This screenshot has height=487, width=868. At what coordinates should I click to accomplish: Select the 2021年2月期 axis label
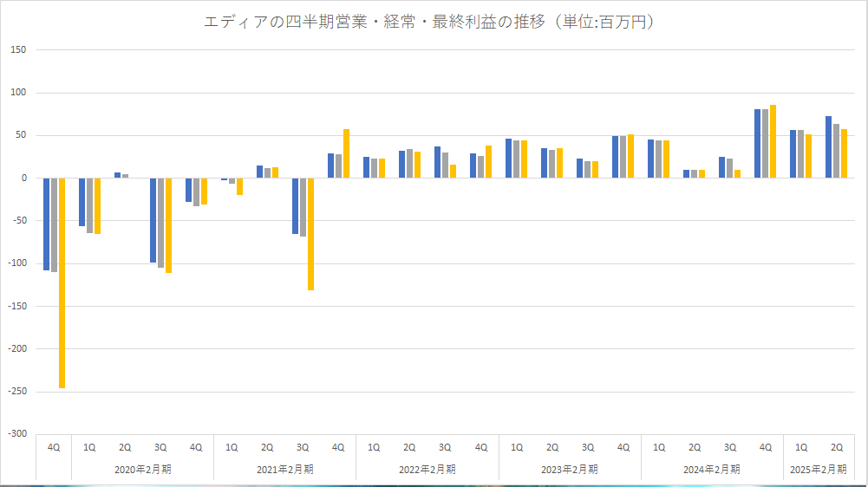284,469
